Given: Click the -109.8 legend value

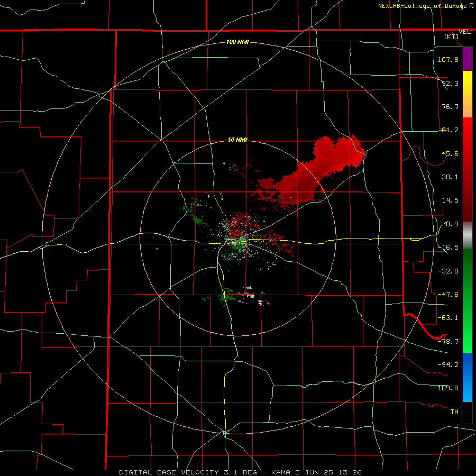Looking at the screenshot, I should coord(446,388).
